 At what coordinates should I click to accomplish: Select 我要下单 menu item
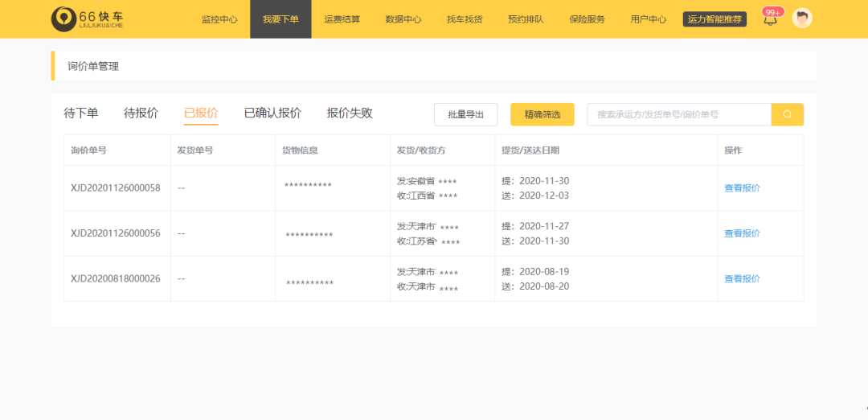click(280, 19)
